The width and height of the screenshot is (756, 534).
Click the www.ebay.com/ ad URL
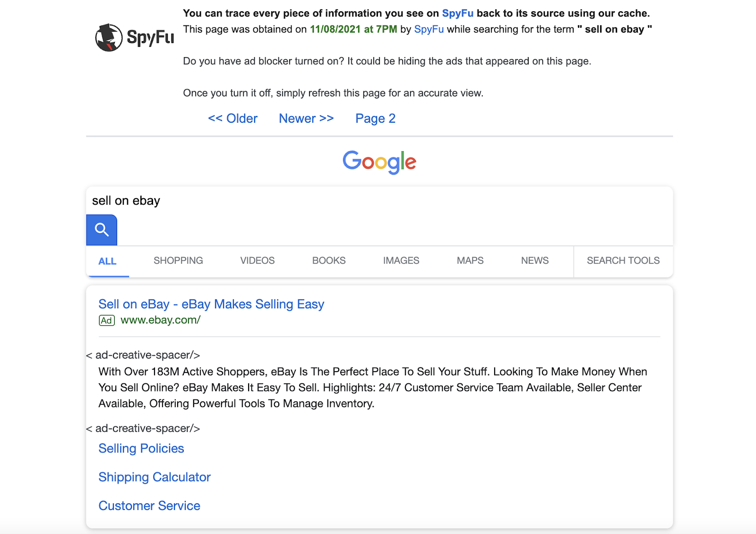(x=161, y=320)
